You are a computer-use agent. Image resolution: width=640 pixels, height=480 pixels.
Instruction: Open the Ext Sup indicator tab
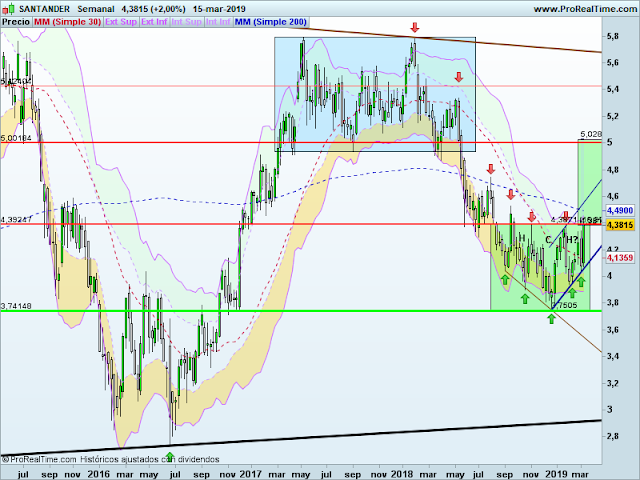coord(121,22)
